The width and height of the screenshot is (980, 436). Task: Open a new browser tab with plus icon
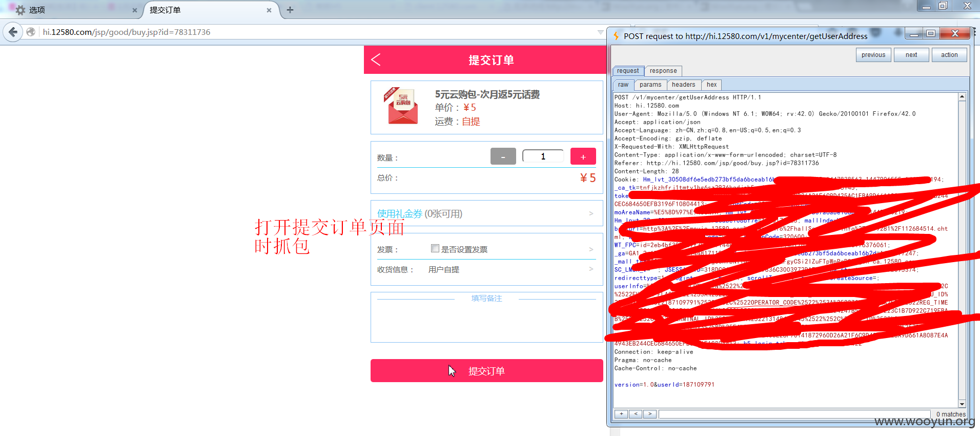(290, 10)
